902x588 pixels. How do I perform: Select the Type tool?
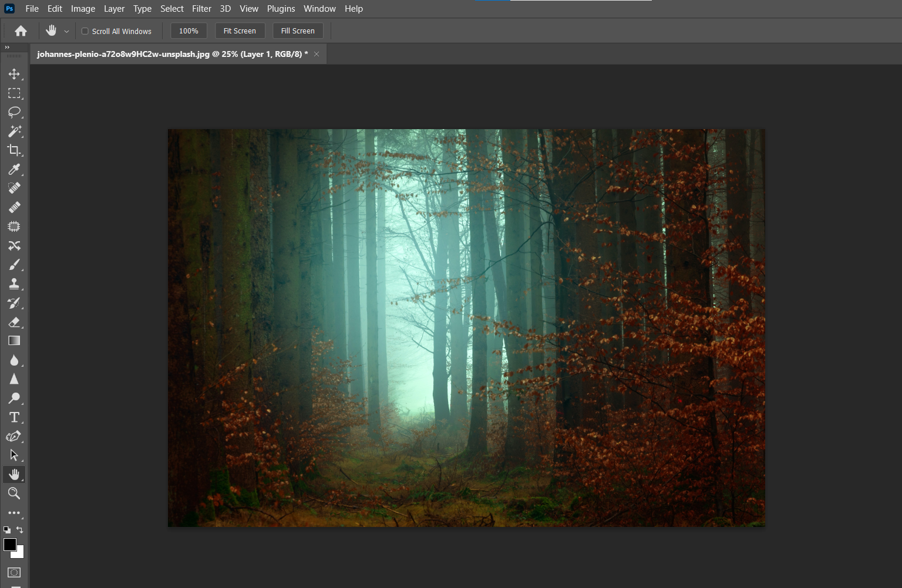[x=14, y=417]
